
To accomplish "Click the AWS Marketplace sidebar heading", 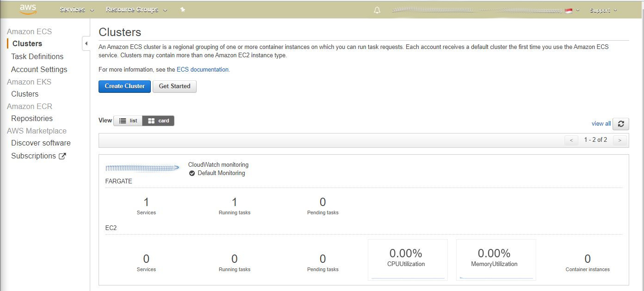I will [37, 131].
